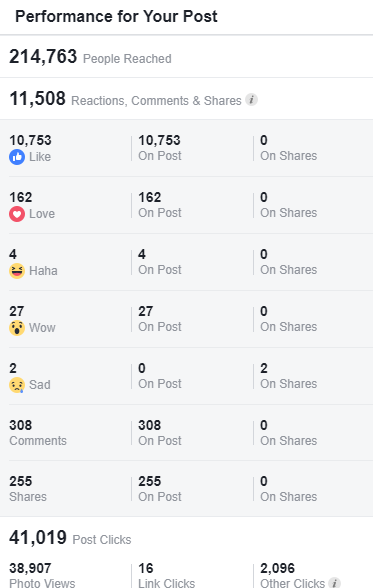
Task: Click the 2 On Shares value for Sad
Action: [289, 376]
